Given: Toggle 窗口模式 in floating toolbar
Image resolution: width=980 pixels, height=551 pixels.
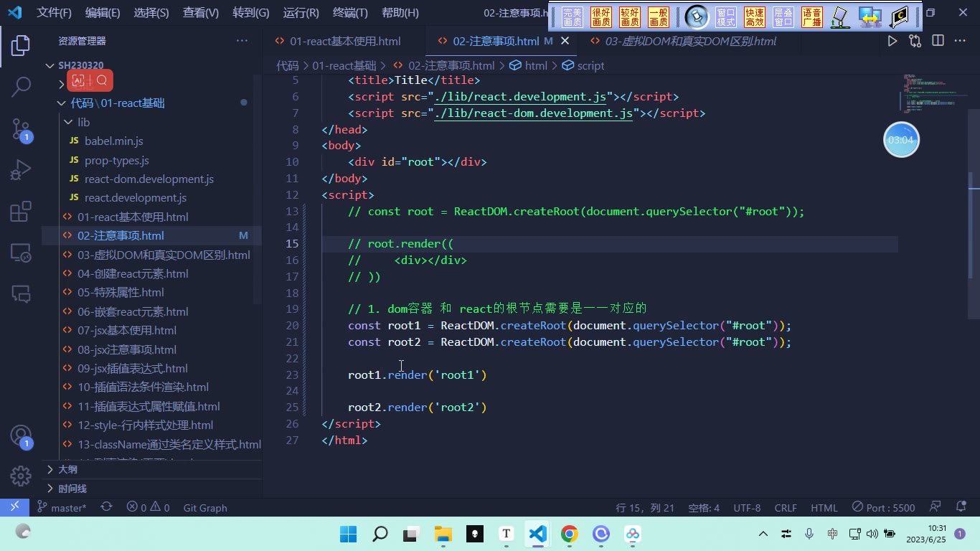Looking at the screenshot, I should [726, 17].
